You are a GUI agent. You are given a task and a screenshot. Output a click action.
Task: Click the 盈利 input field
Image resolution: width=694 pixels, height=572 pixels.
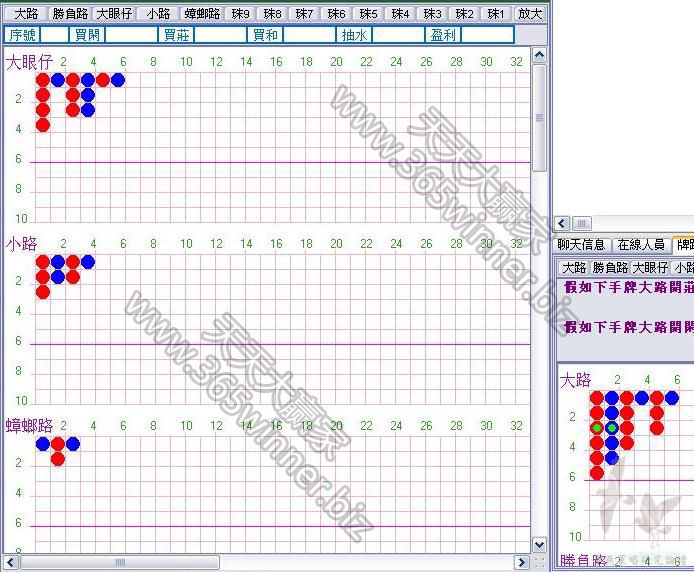click(x=487, y=35)
